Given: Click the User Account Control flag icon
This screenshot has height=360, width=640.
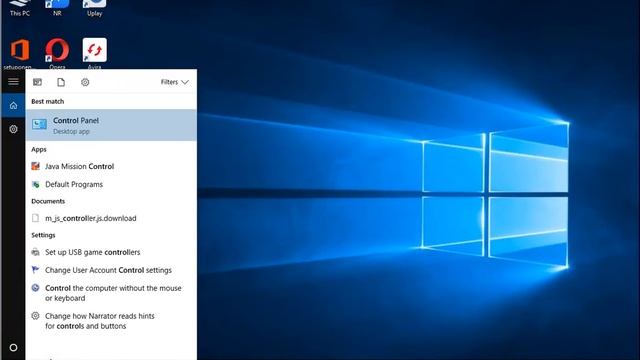Looking at the screenshot, I should (x=36, y=270).
